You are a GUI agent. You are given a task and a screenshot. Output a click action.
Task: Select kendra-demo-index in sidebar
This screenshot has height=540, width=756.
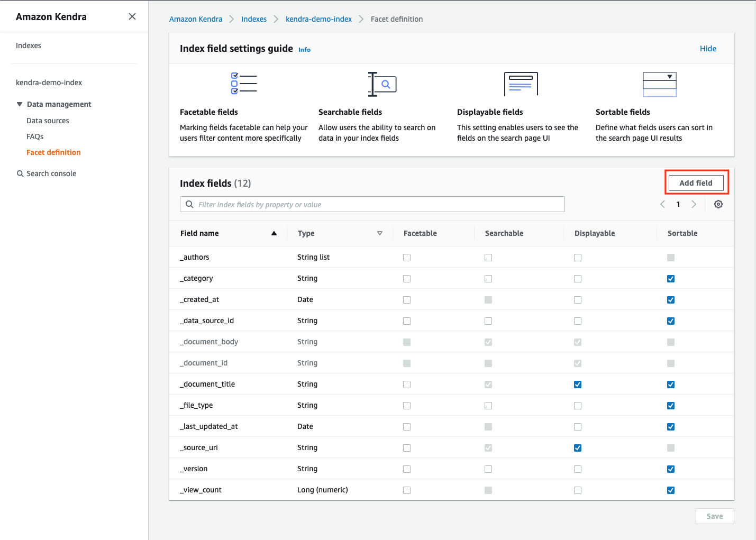49,83
